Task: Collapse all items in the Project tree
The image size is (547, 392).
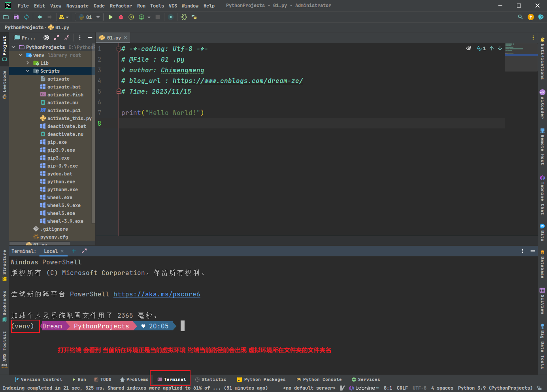Action: [67, 38]
